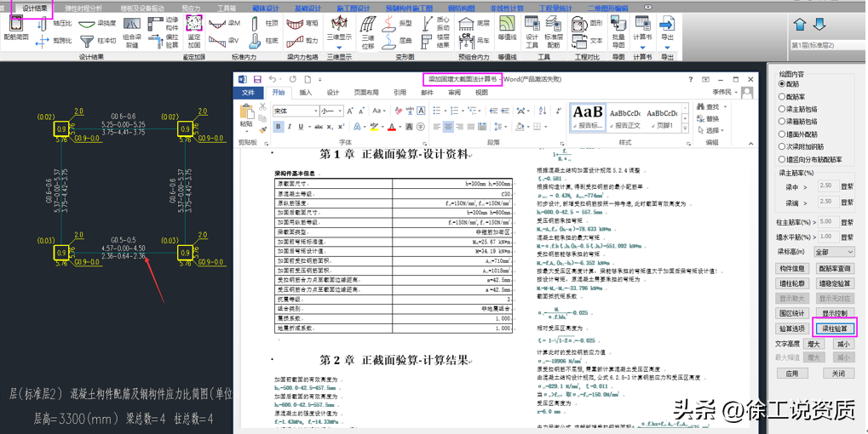868x434 pixels.
Task: Open the 设计工具 design tools
Action: (x=532, y=32)
